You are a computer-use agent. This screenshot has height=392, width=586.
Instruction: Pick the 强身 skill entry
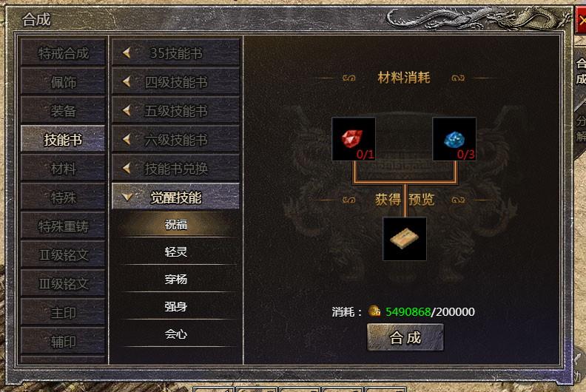175,307
